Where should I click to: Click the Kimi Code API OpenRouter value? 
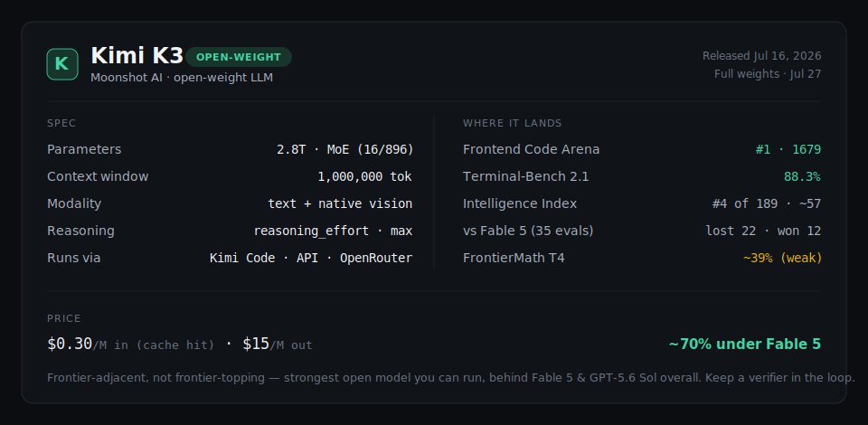point(311,258)
